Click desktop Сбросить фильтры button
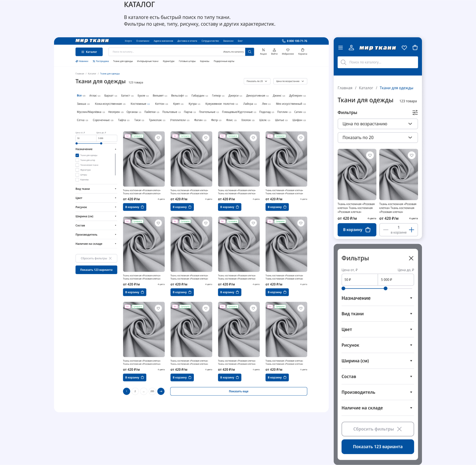 [x=96, y=258]
